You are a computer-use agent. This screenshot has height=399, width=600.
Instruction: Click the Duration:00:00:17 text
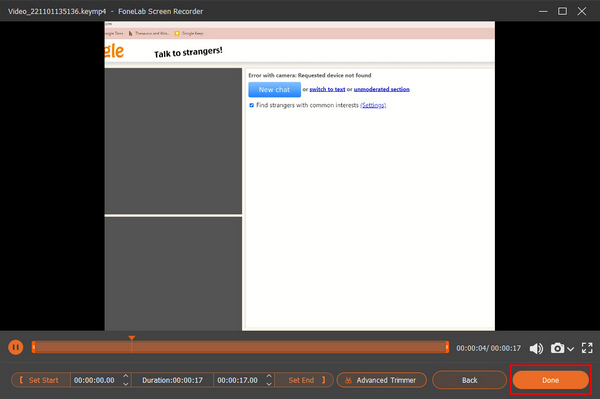tap(172, 380)
